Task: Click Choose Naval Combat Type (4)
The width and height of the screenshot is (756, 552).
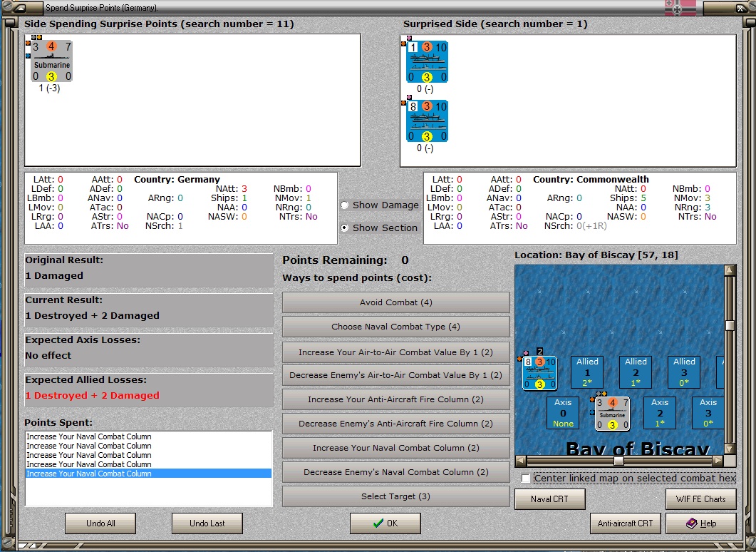Action: pos(396,327)
